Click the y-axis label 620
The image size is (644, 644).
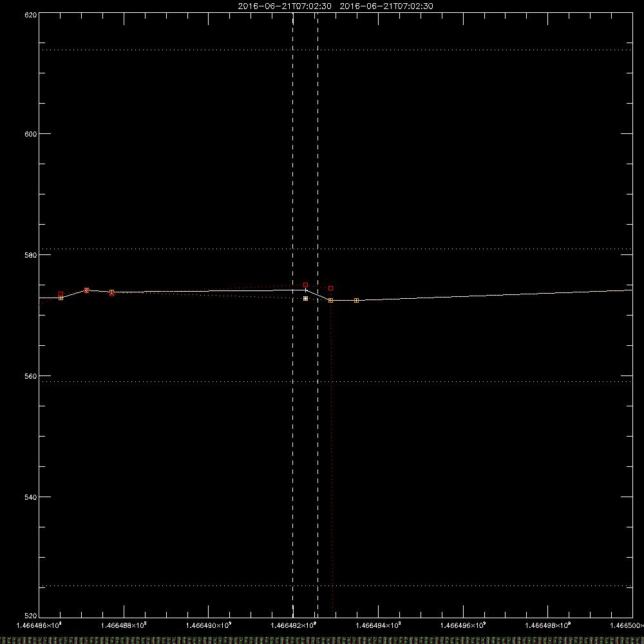pos(31,15)
